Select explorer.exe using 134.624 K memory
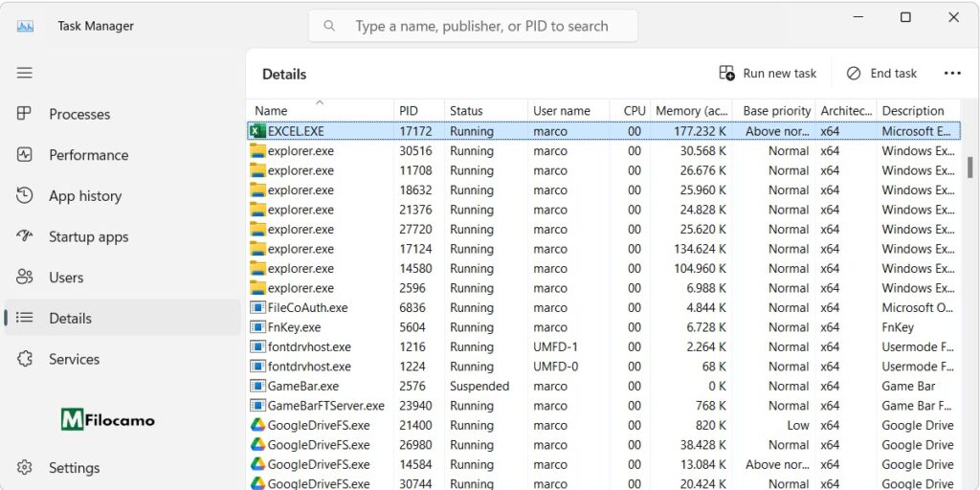Image resolution: width=980 pixels, height=490 pixels. pos(604,249)
